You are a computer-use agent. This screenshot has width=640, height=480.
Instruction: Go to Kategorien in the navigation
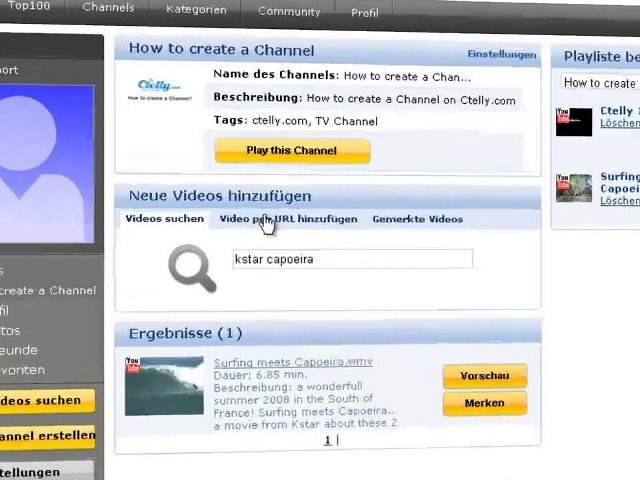click(x=194, y=10)
